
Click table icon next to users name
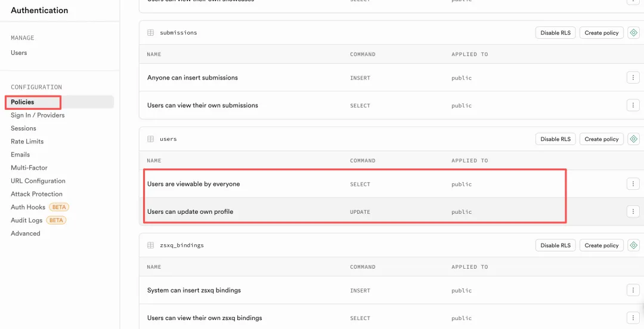(151, 139)
